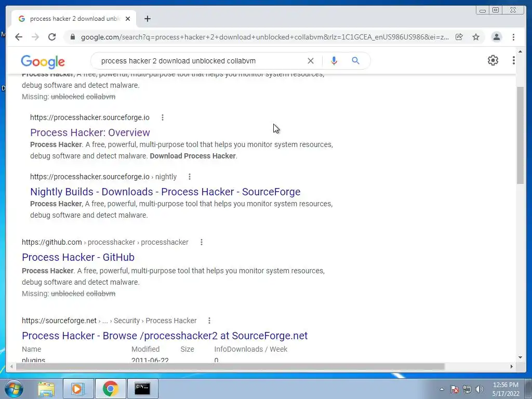Open options for processhacker.sourceforge.io result
The height and width of the screenshot is (399, 532).
163,117
